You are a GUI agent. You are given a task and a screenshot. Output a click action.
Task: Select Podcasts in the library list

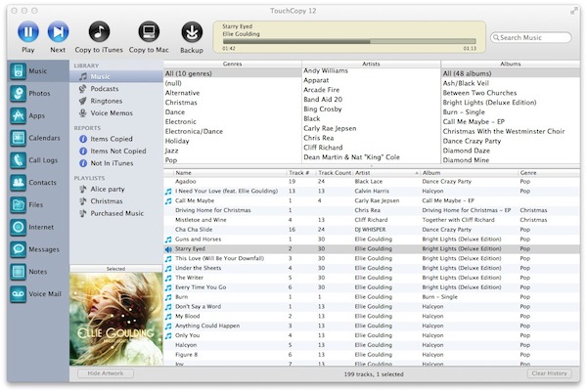coord(105,88)
